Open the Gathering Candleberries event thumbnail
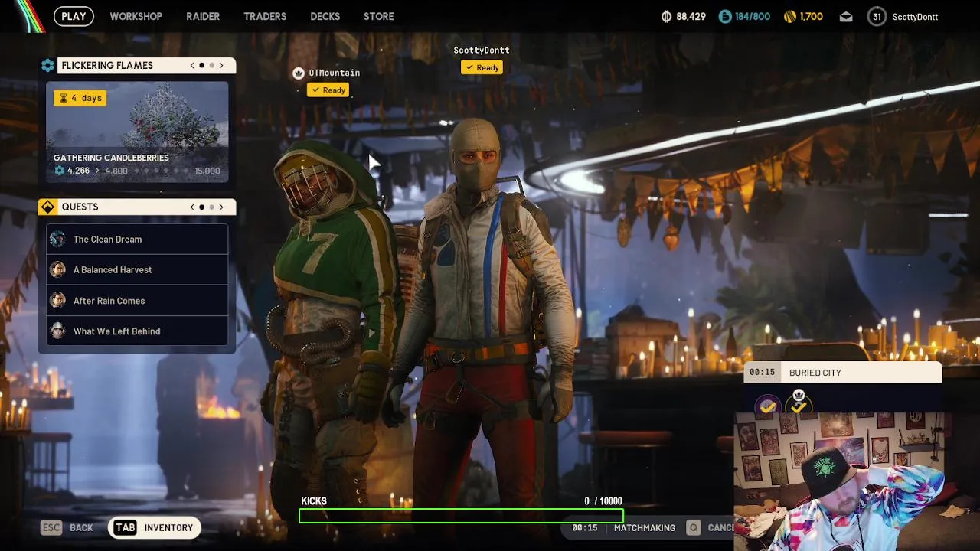Image resolution: width=980 pixels, height=551 pixels. [x=137, y=132]
